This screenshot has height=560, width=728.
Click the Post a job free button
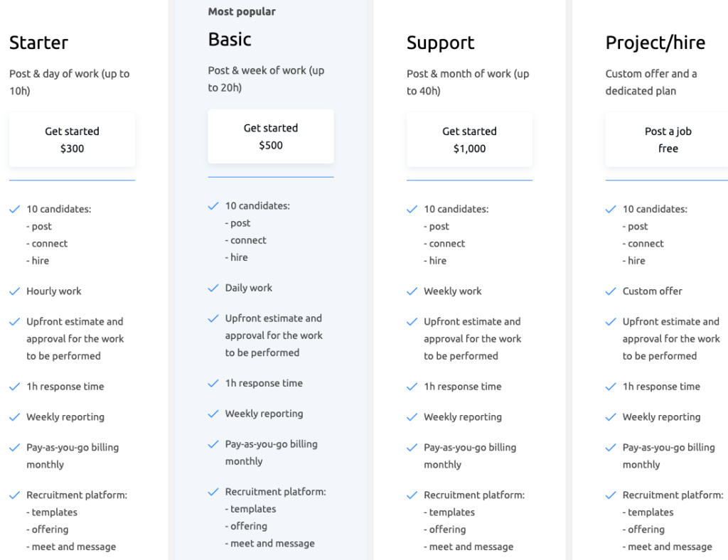point(668,140)
